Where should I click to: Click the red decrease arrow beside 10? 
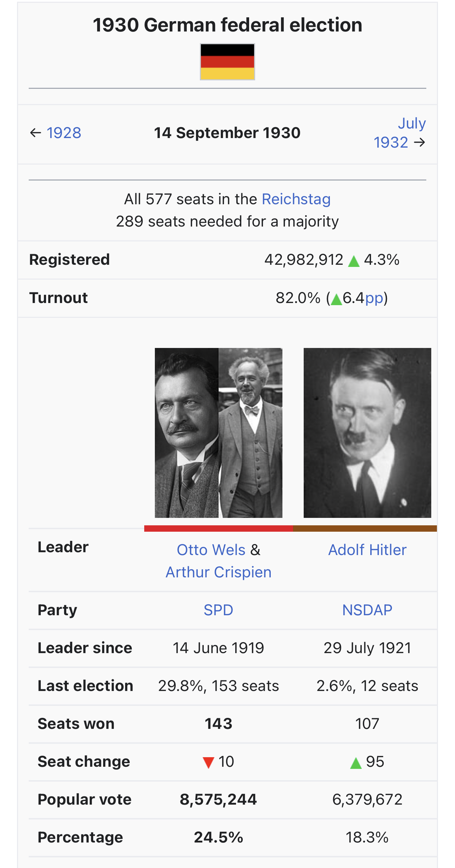point(208,763)
